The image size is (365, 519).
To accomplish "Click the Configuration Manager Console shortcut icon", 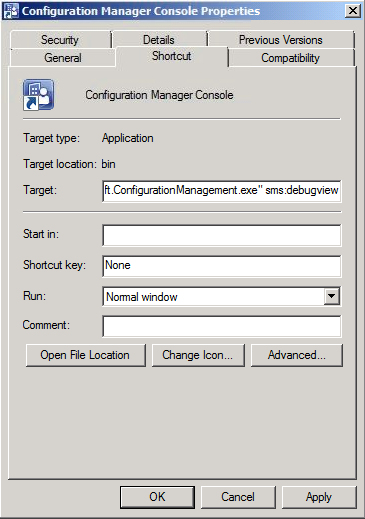I will [x=38, y=95].
